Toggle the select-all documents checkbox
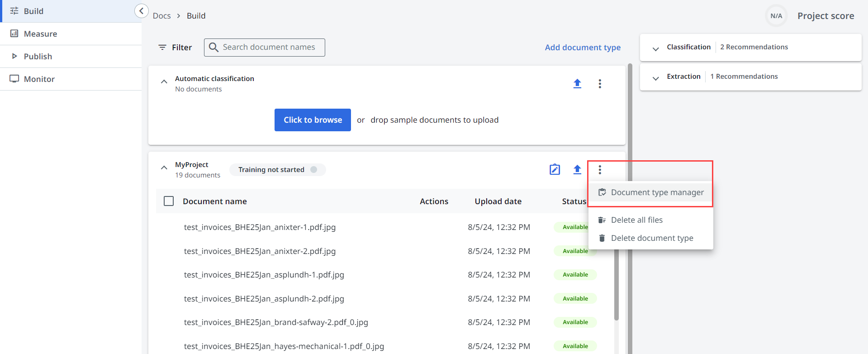868x354 pixels. 169,201
